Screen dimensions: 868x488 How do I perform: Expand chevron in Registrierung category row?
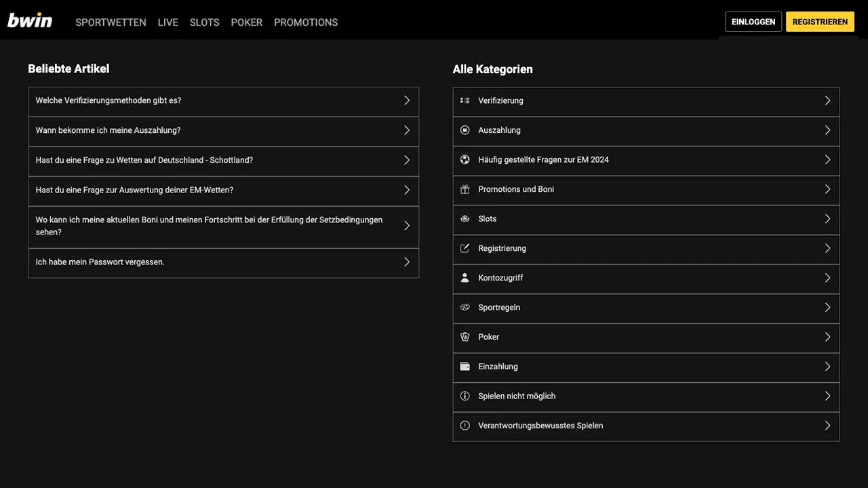pyautogui.click(x=827, y=248)
